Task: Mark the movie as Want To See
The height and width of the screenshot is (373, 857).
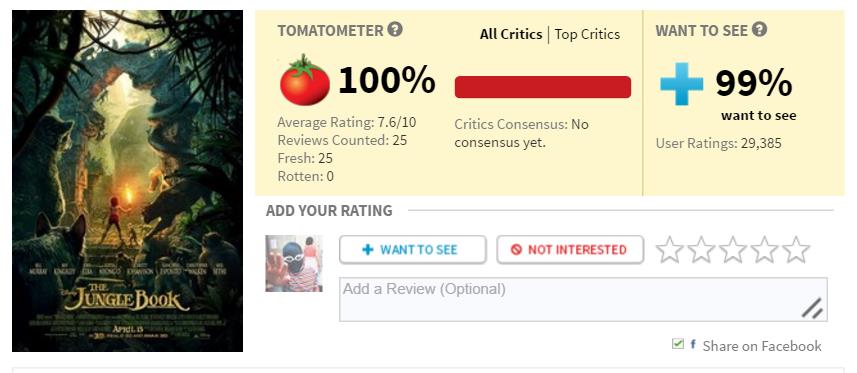Action: click(x=413, y=250)
